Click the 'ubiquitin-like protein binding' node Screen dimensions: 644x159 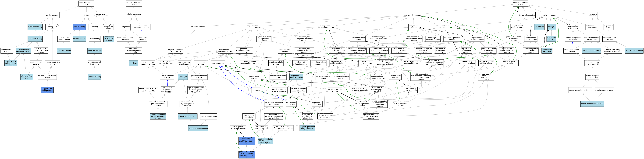[64, 39]
